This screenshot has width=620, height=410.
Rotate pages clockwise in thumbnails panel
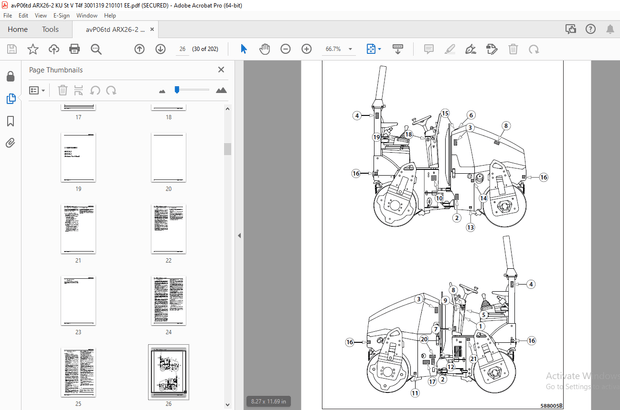pyautogui.click(x=111, y=90)
